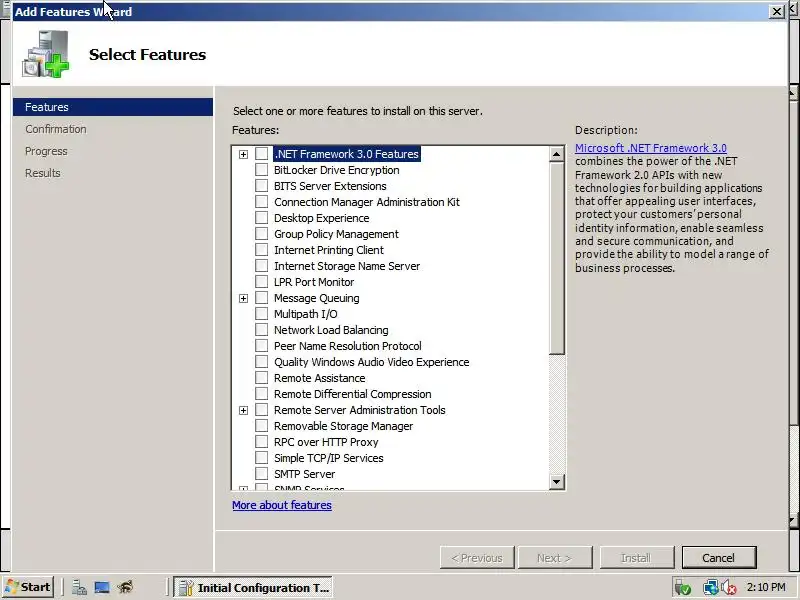800x600 pixels.
Task: Tick Network Load Balancing checkbox
Action: click(x=261, y=330)
